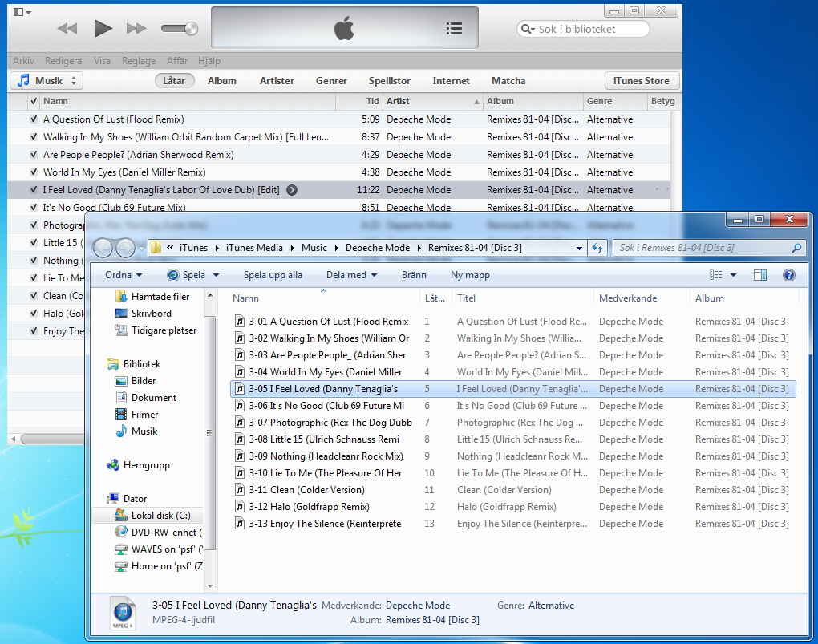Open the Reglage menu
This screenshot has height=644, width=818.
(139, 60)
